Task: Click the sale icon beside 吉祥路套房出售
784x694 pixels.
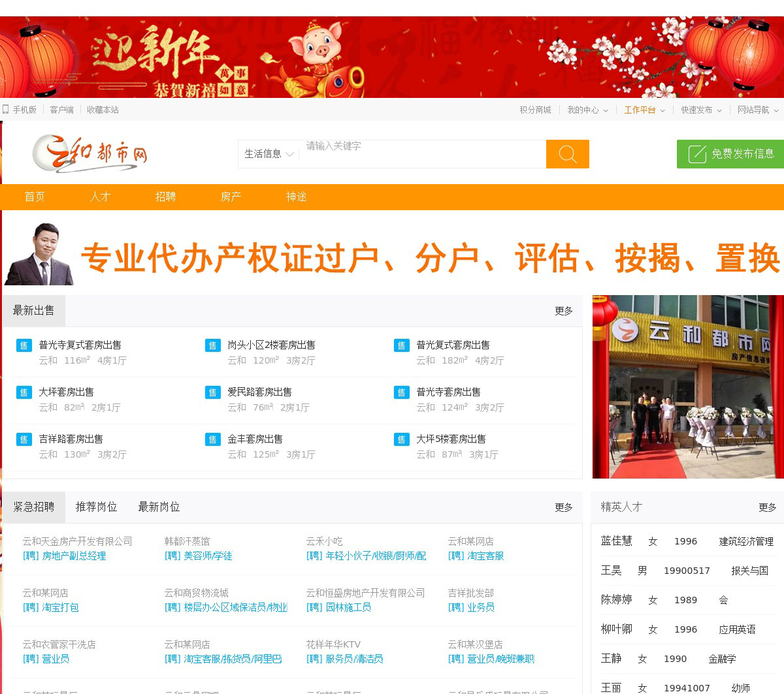Action: [24, 439]
